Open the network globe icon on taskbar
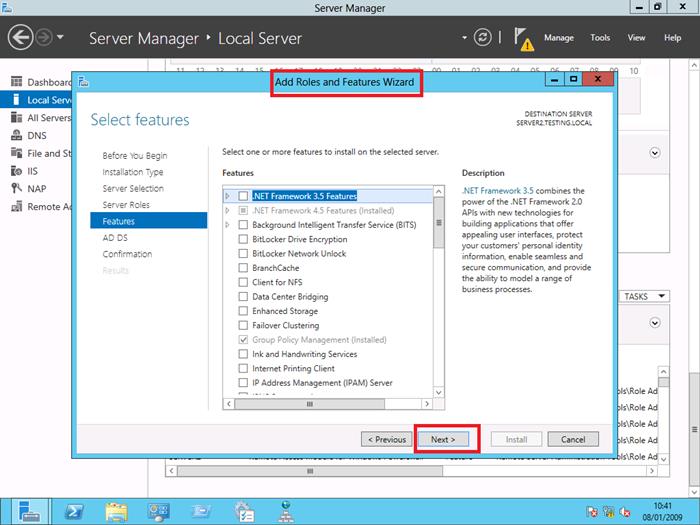700x525 pixels. coord(286,512)
